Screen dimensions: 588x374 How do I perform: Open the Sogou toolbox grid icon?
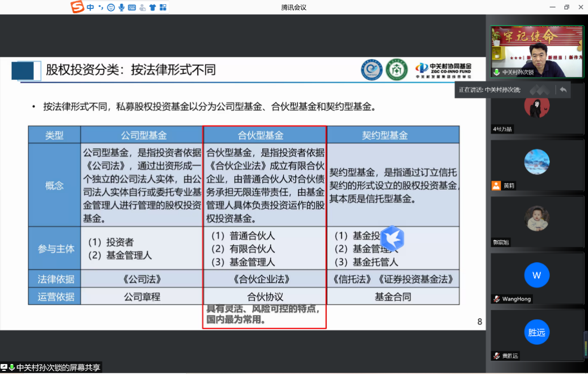coord(163,7)
